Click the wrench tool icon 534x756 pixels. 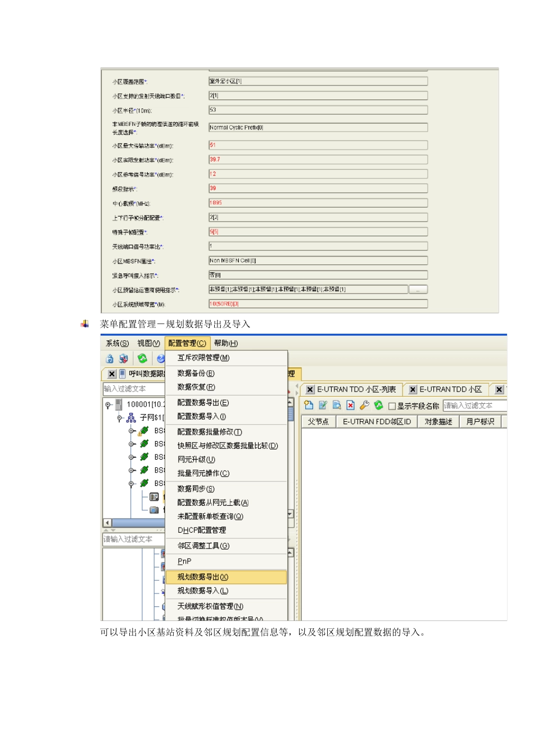click(364, 405)
